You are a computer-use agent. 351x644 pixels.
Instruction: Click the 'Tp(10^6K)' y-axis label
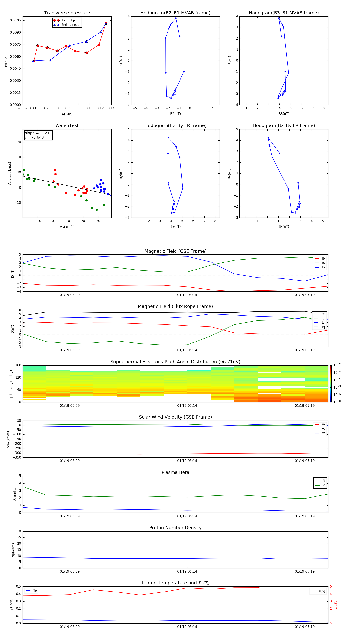(12, 605)
